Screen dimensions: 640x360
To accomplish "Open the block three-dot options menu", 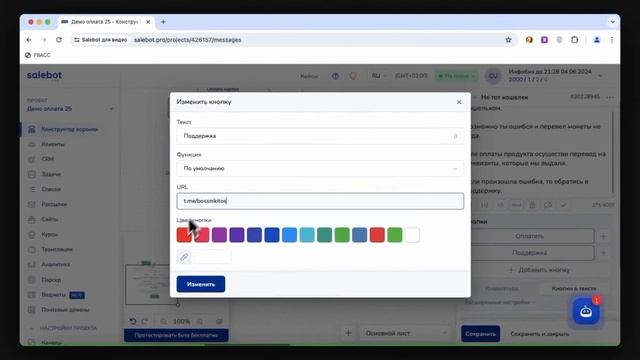I will [x=610, y=97].
